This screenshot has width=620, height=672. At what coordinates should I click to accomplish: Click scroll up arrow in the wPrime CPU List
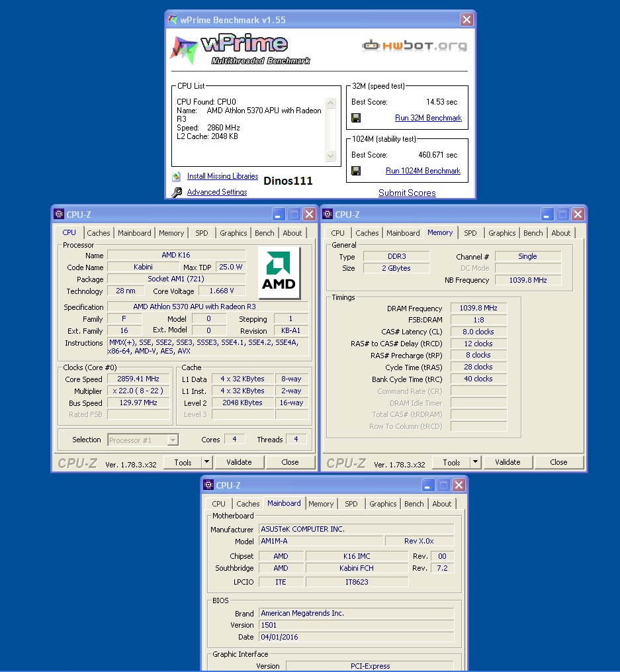[x=331, y=103]
